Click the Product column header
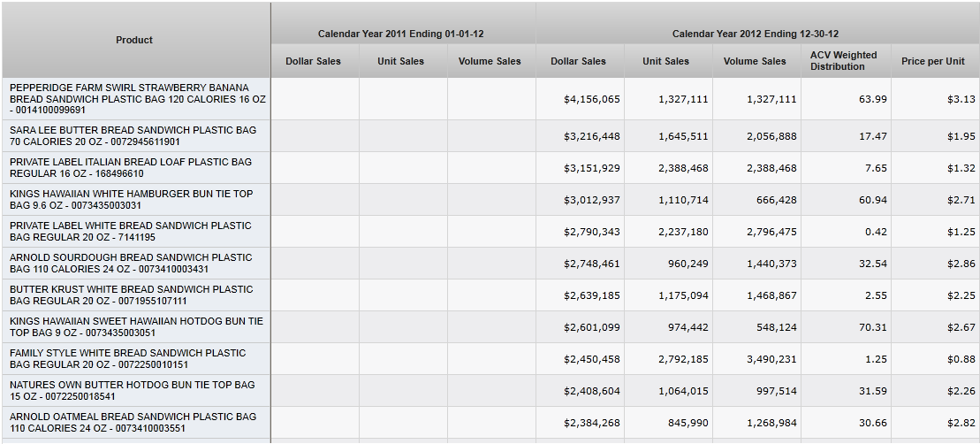This screenshot has height=444, width=980. point(134,40)
